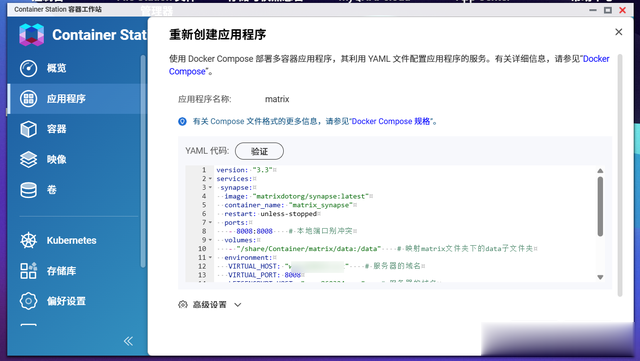Collapse the services fold arrow at line 2
640x361 pixels.
(x=210, y=178)
